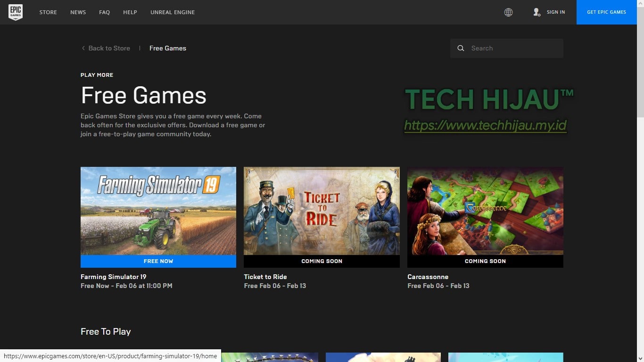This screenshot has width=644, height=362.
Task: Click the search magnifier icon
Action: point(461,48)
